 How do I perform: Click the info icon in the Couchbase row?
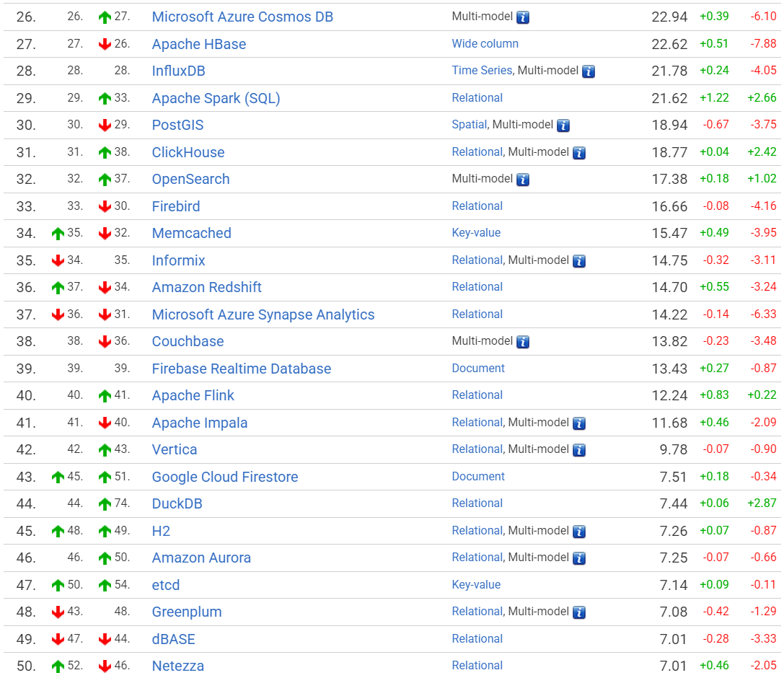[x=522, y=342]
